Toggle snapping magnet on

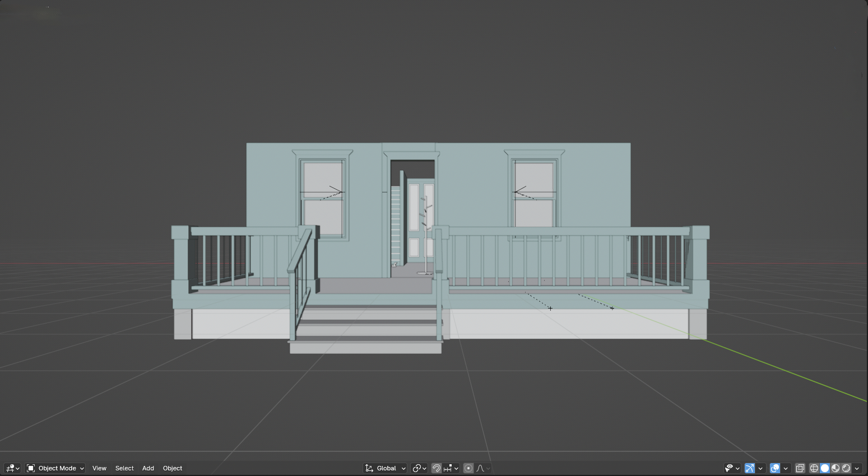[436, 468]
